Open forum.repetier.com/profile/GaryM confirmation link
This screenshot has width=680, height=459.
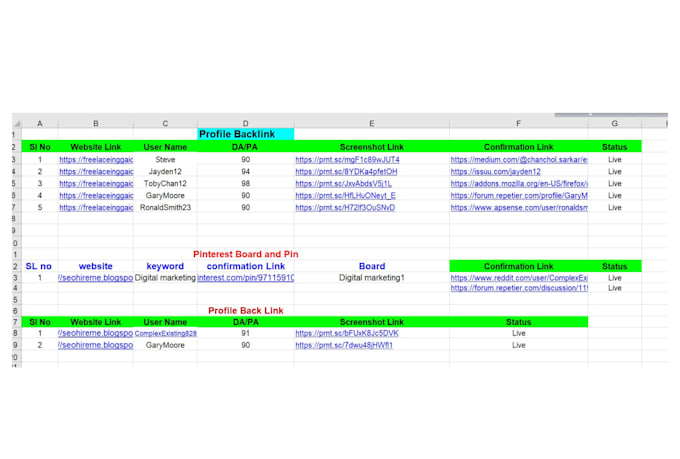coord(519,196)
